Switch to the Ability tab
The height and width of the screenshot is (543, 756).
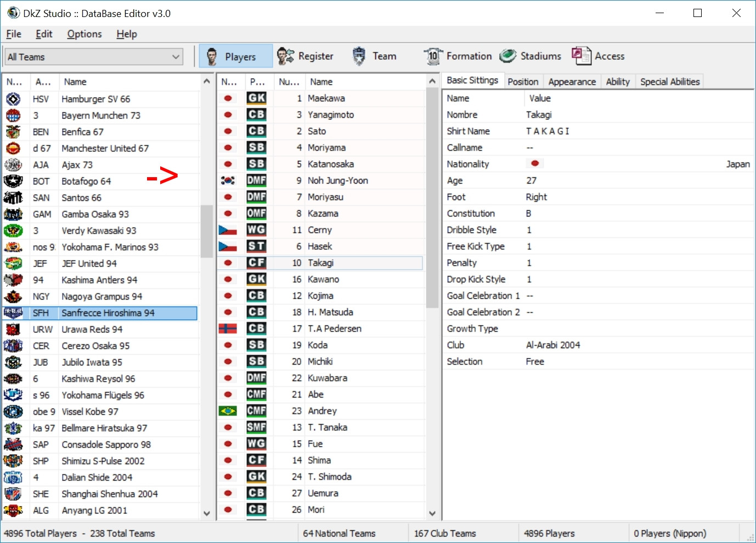[x=618, y=82]
